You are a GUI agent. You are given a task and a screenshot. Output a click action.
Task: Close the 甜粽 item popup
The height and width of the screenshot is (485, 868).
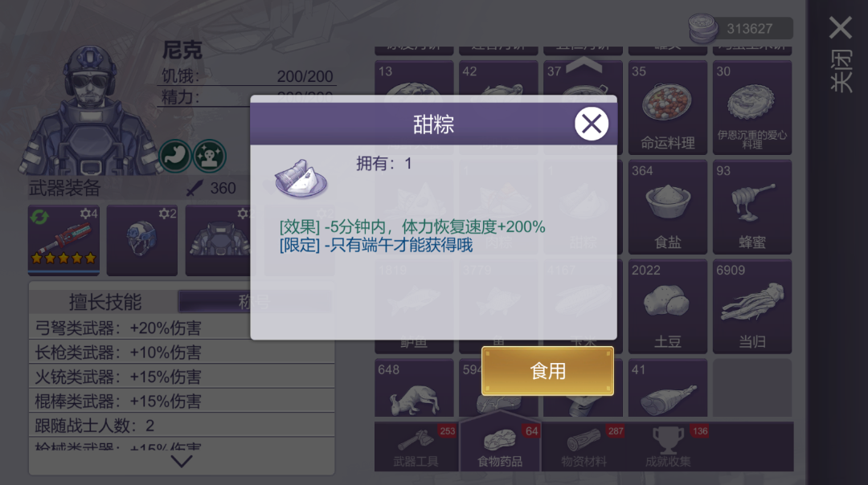[x=592, y=124]
